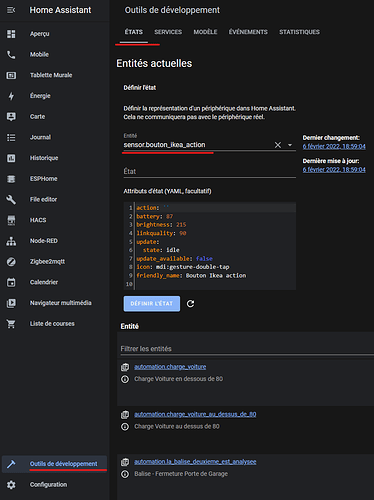Switch to the Services tab
Screen dimensions: 374x500
(168, 32)
